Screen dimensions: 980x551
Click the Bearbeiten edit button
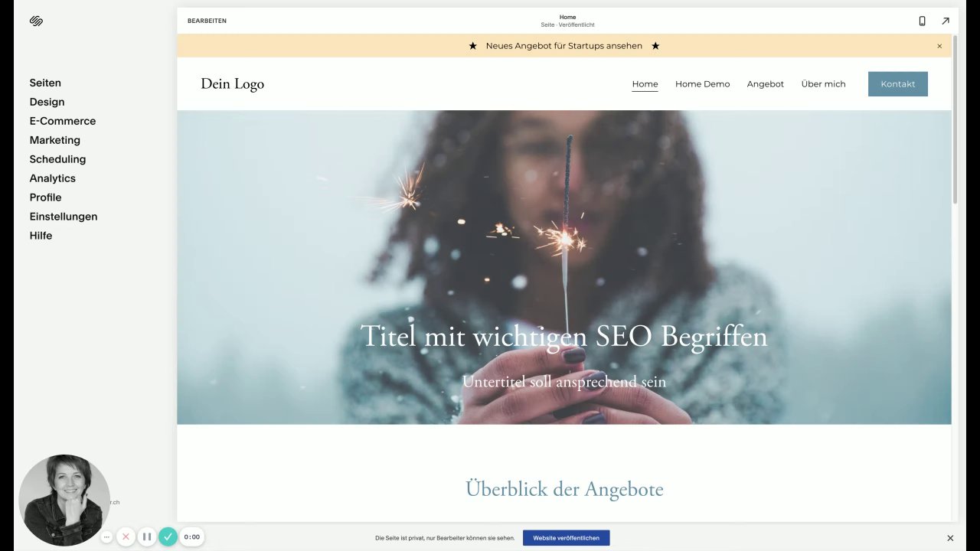click(x=207, y=21)
